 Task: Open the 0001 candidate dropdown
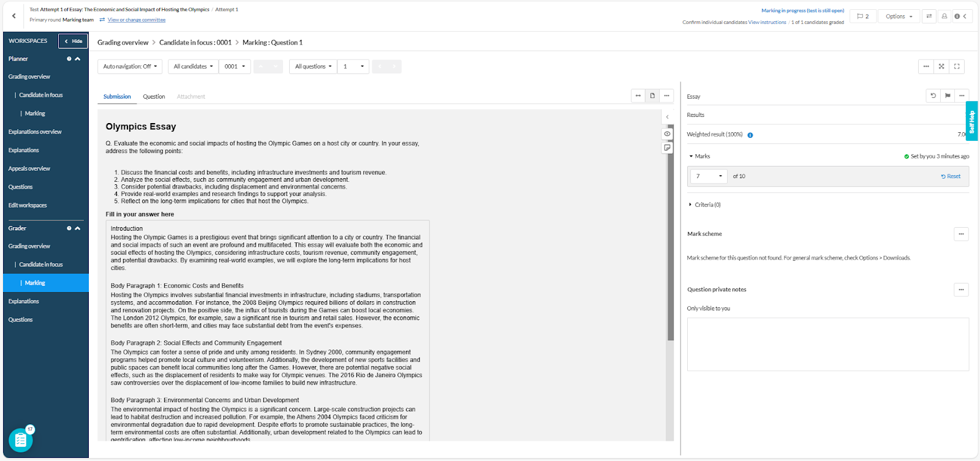tap(235, 66)
